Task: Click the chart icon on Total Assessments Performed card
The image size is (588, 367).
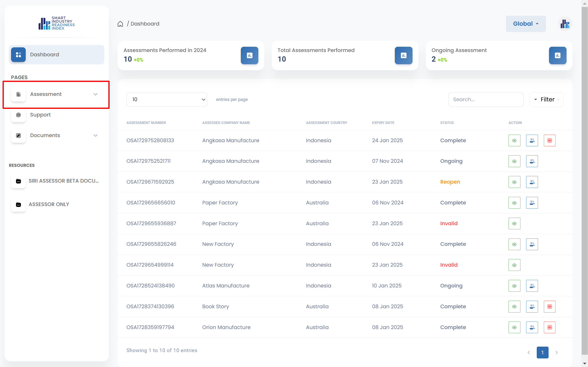Action: click(x=403, y=55)
